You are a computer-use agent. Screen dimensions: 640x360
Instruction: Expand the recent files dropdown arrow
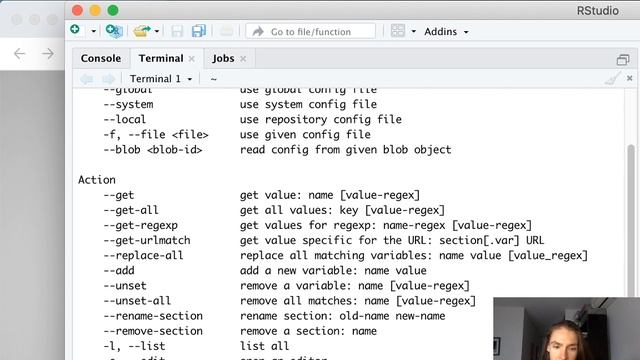click(157, 31)
